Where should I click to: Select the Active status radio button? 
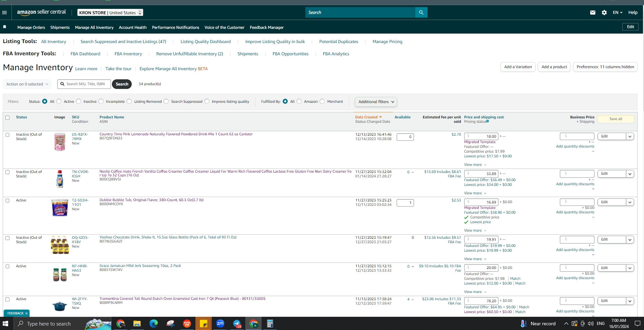tap(59, 101)
